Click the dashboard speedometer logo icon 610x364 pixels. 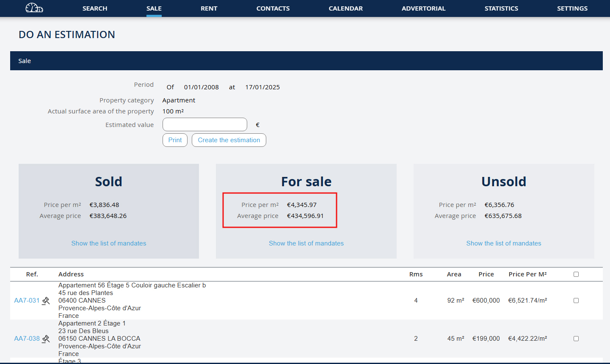34,8
